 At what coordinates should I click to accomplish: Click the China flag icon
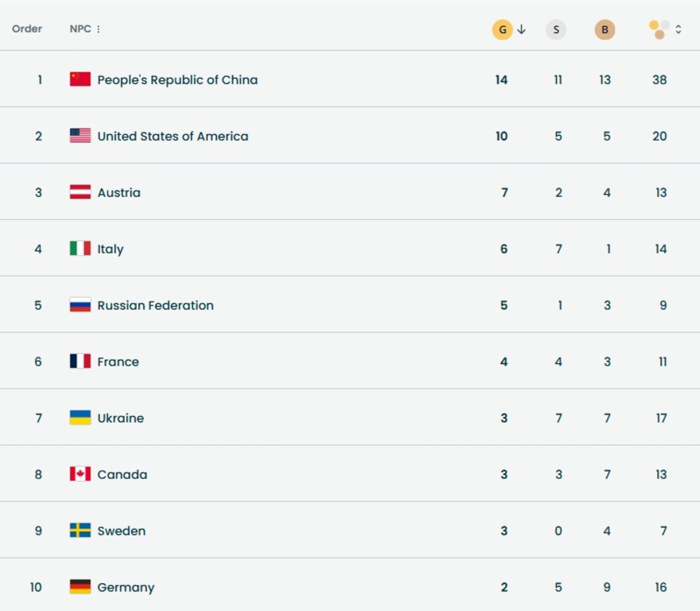pyautogui.click(x=80, y=80)
